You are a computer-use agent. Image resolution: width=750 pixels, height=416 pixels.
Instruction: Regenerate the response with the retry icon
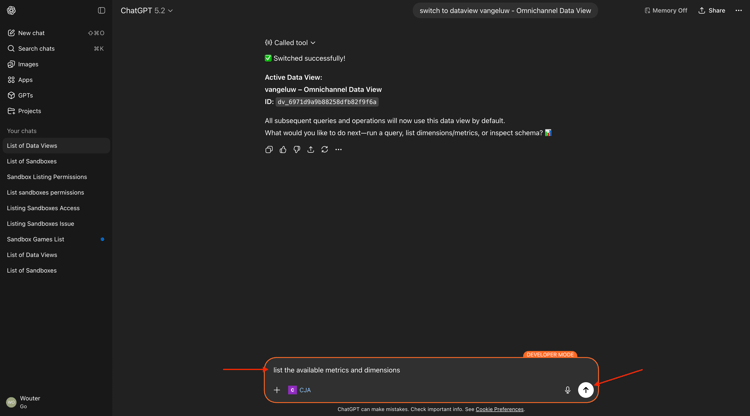[324, 150]
